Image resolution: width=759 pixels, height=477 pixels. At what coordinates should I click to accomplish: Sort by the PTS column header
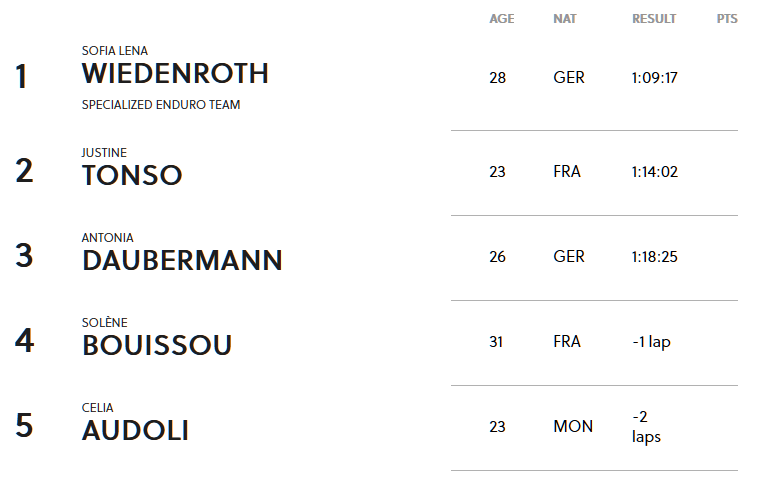click(727, 19)
